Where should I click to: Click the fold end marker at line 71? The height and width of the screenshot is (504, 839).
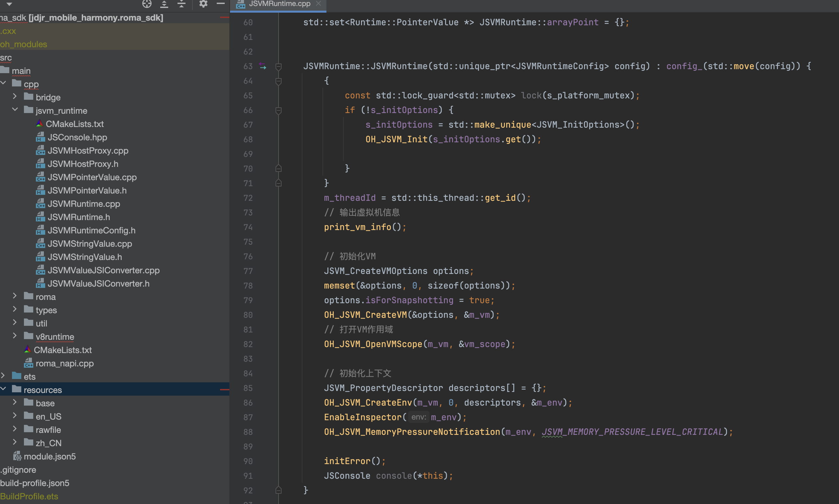pyautogui.click(x=279, y=183)
